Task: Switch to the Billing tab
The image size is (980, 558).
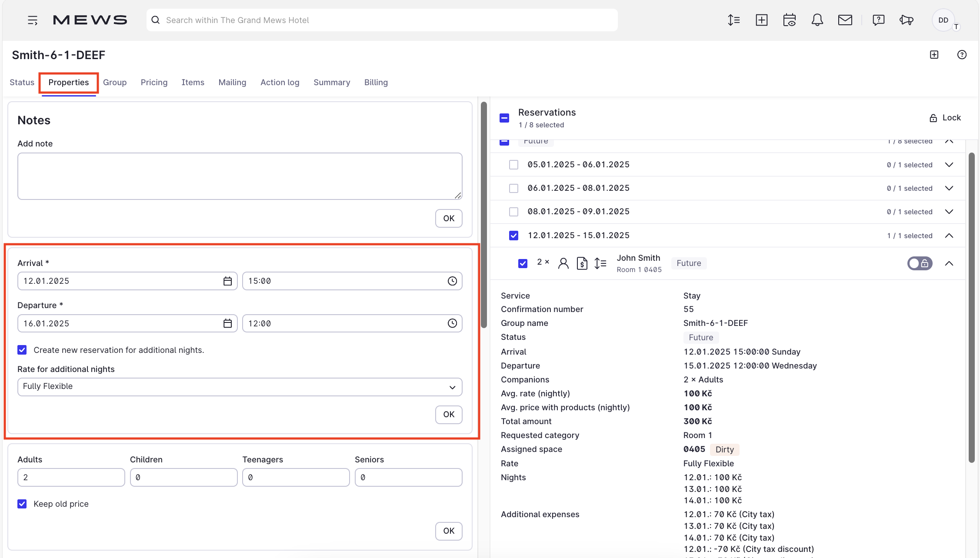Action: click(x=376, y=82)
